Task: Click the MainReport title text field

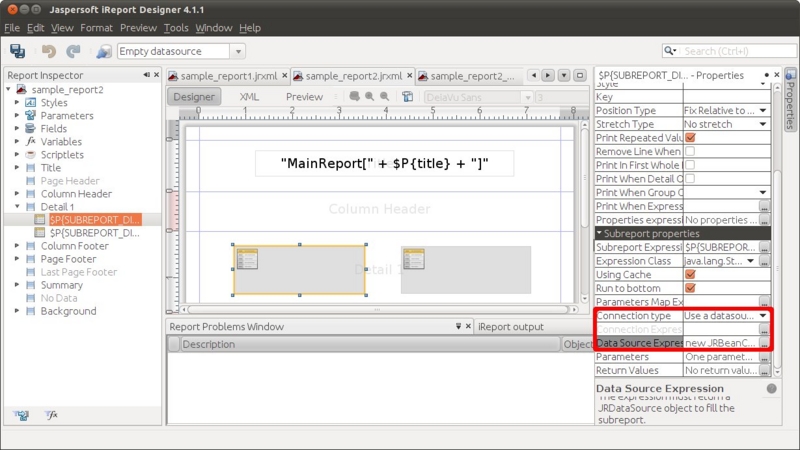Action: (x=385, y=163)
